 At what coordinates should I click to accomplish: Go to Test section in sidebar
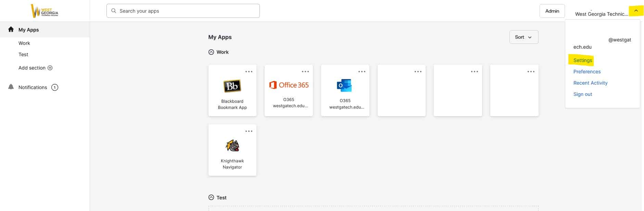tap(23, 54)
